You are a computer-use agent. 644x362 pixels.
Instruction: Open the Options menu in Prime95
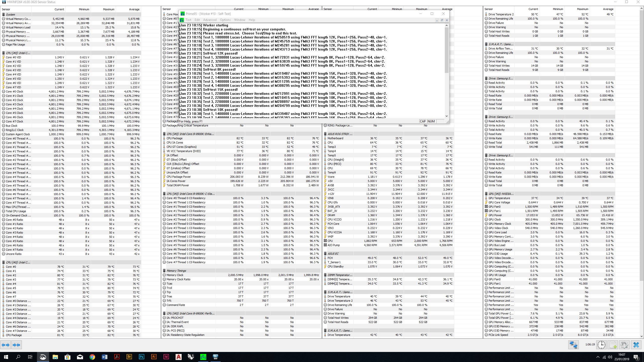click(x=225, y=20)
